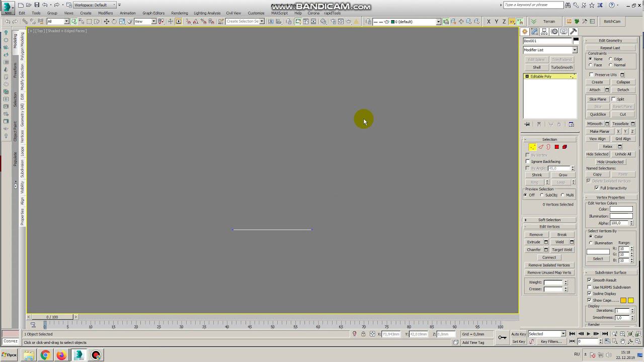
Task: Open the MAXScript menu
Action: click(279, 13)
